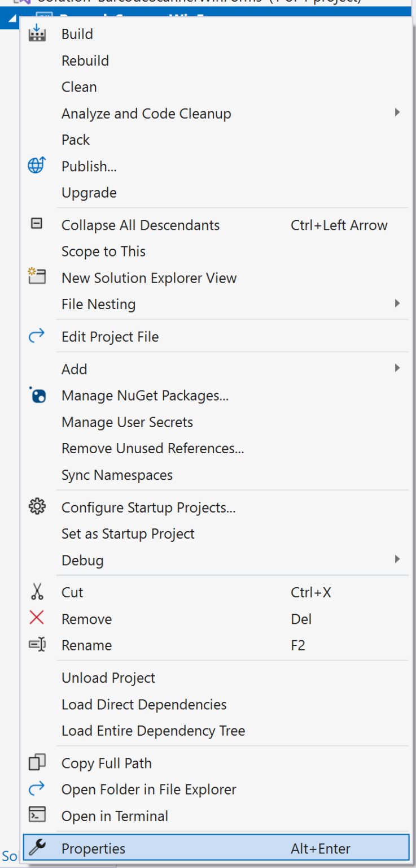Open the Add submenu
Viewport: 416px width, 868px height.
pyautogui.click(x=397, y=369)
